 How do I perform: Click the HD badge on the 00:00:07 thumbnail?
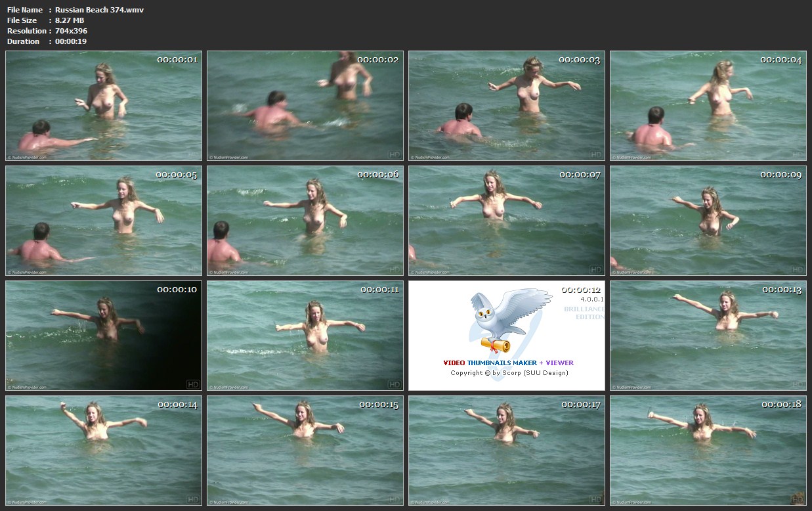coord(596,269)
